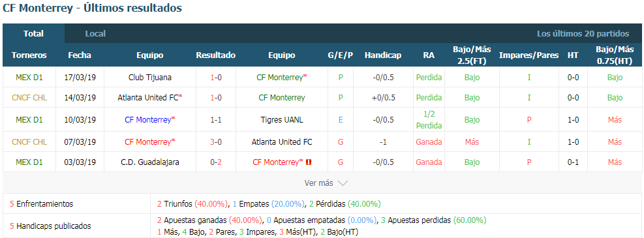Select the Total tab
Image resolution: width=644 pixels, height=238 pixels.
pyautogui.click(x=34, y=34)
